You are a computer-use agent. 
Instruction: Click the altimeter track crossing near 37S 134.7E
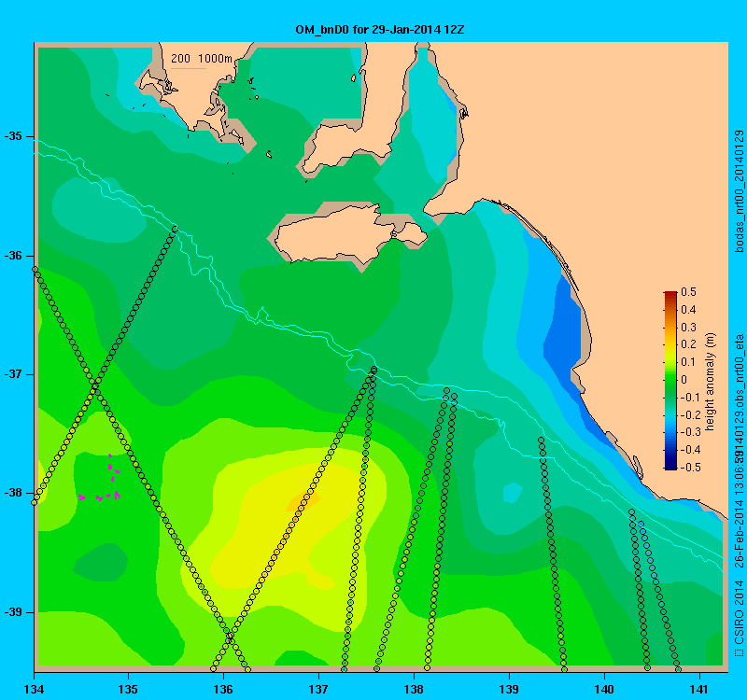coord(94,385)
